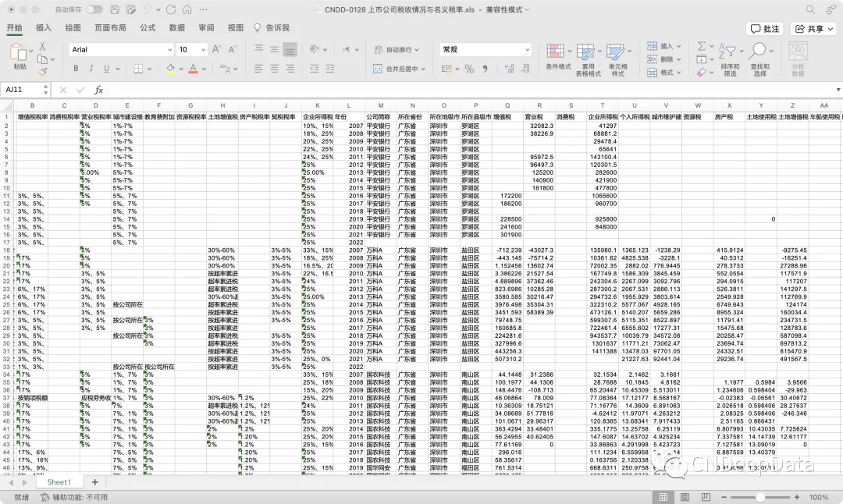The height and width of the screenshot is (504, 843).
Task: Switch to the 公式 tab
Action: pyautogui.click(x=148, y=28)
